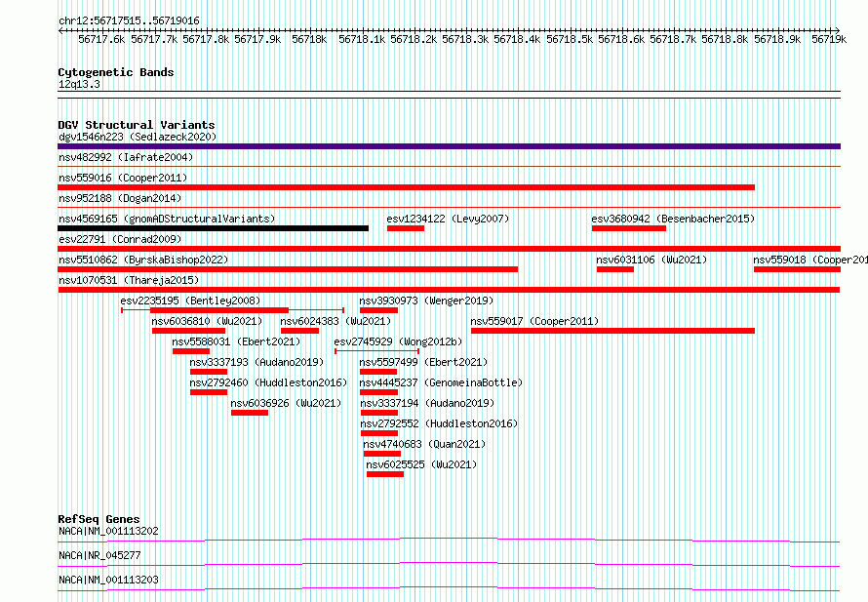The width and height of the screenshot is (868, 602).
Task: Click the 56718k ruler tick label
Action: coord(309,39)
